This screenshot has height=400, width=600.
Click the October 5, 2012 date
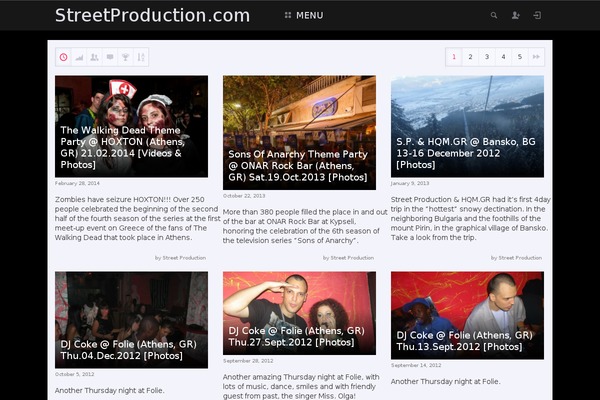[x=74, y=374]
